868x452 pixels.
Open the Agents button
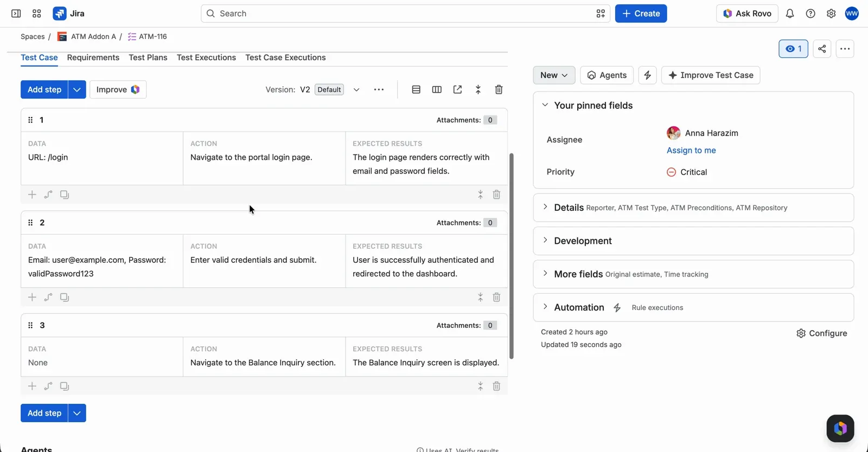607,75
